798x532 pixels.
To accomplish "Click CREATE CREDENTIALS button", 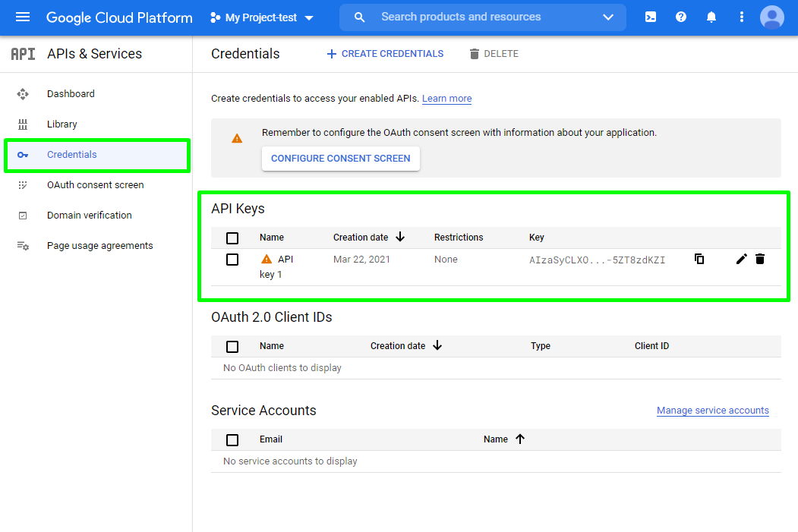I will click(x=385, y=54).
